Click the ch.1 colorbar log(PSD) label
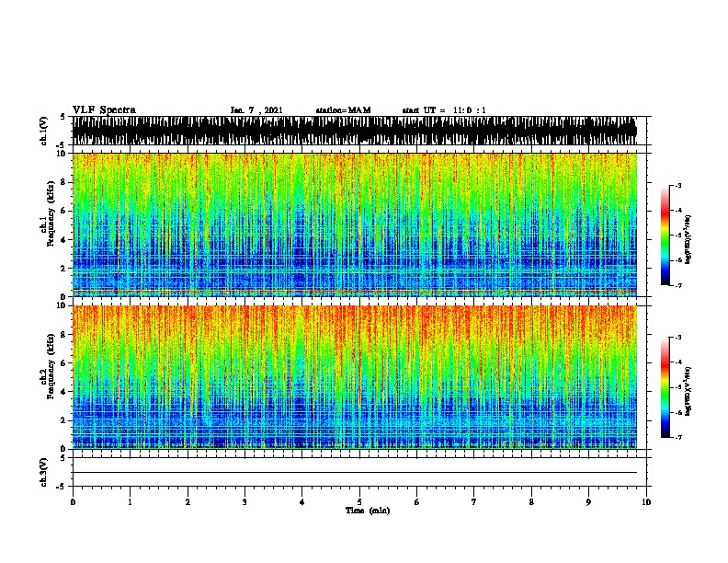The width and height of the screenshot is (728, 563). coord(688,240)
